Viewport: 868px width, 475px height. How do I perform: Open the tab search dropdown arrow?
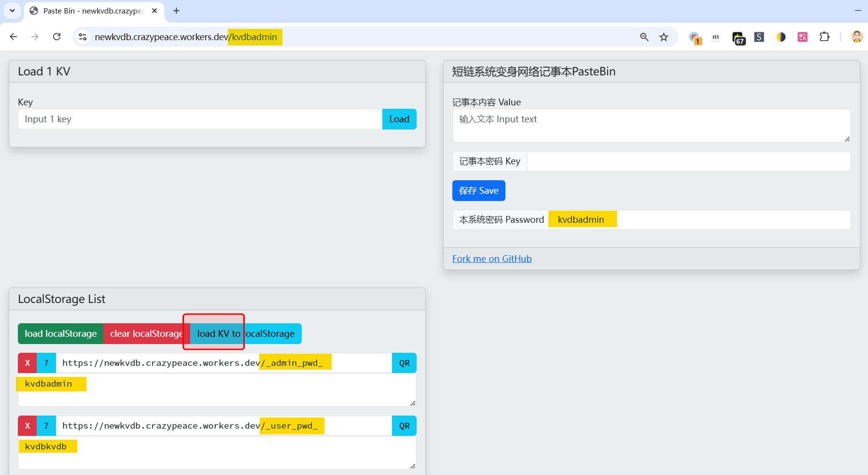12,11
